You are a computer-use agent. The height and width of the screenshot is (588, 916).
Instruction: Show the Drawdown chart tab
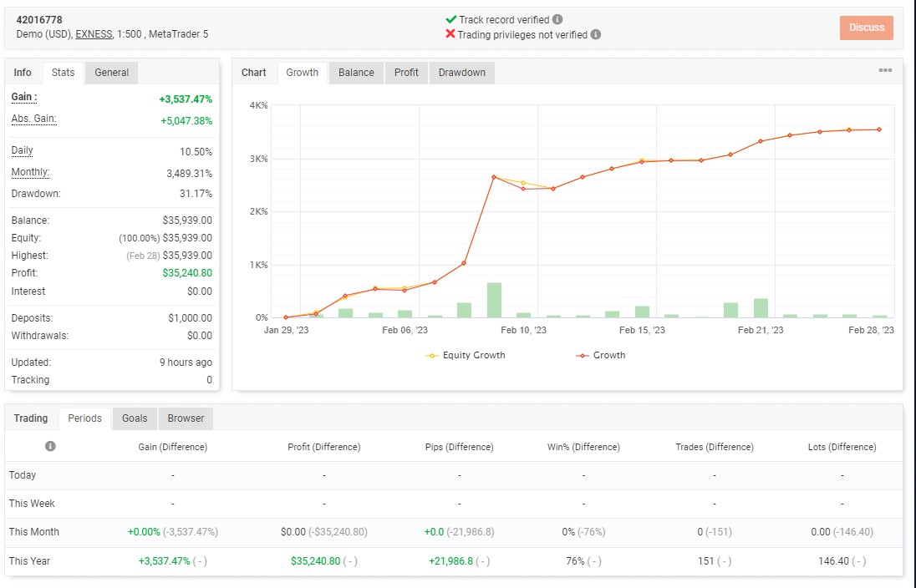click(x=461, y=73)
